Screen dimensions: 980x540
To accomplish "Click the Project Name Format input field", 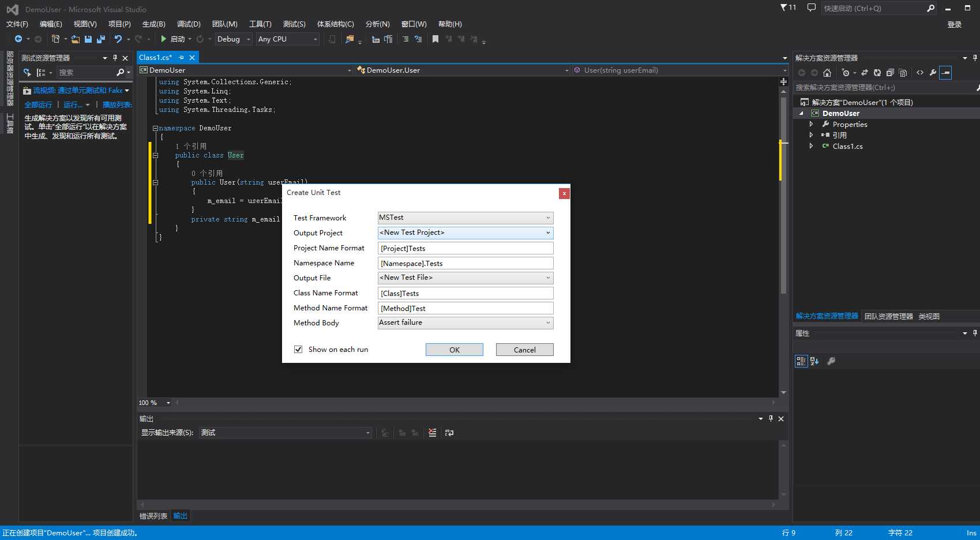I will [465, 248].
